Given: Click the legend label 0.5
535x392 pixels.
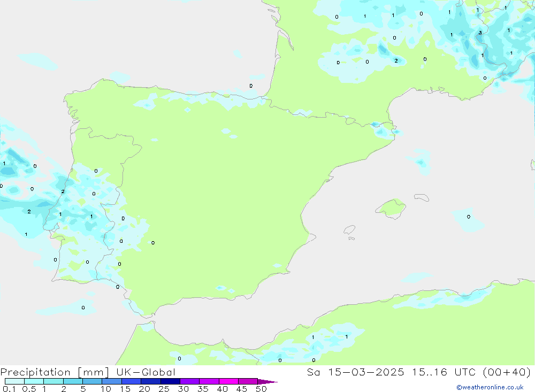Looking at the screenshot, I should [x=29, y=389].
